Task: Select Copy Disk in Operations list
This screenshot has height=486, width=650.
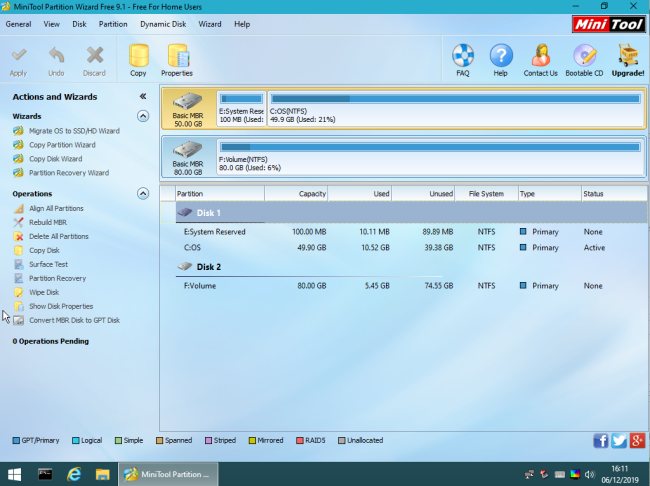Action: pyautogui.click(x=44, y=250)
